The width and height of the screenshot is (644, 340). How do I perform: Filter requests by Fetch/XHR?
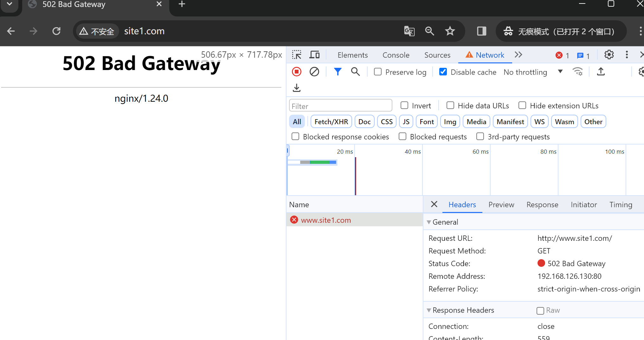click(x=331, y=122)
